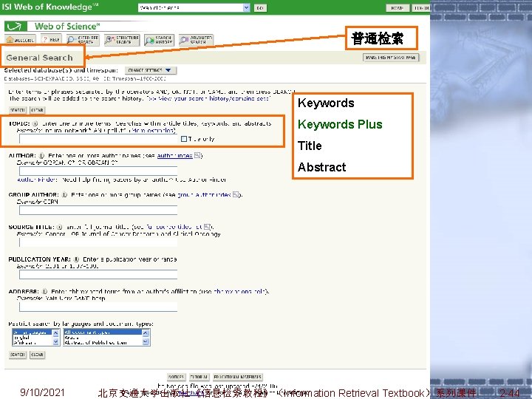
Task: Open Structure Search
Action: pyautogui.click(x=122, y=40)
